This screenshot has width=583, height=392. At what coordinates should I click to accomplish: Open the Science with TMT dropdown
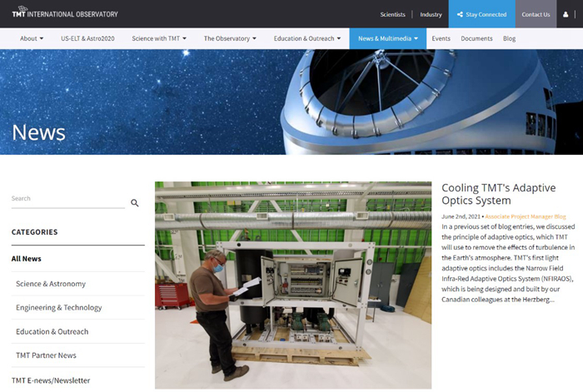pos(159,38)
